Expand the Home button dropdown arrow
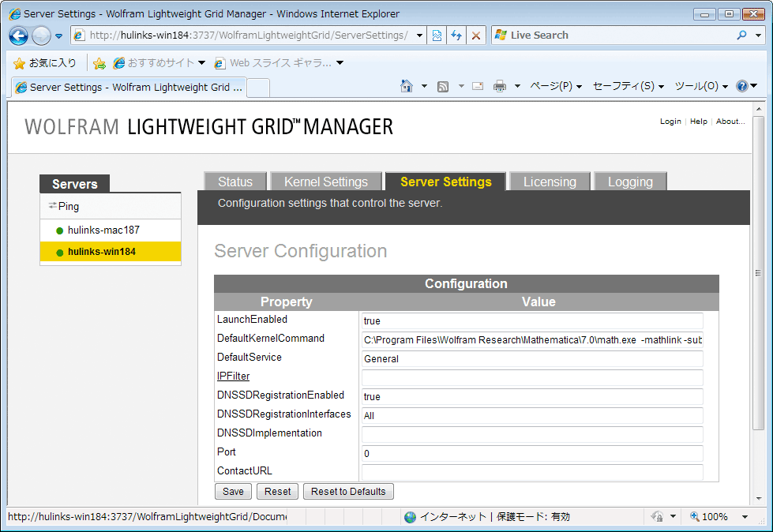This screenshot has height=532, width=773. pyautogui.click(x=424, y=86)
